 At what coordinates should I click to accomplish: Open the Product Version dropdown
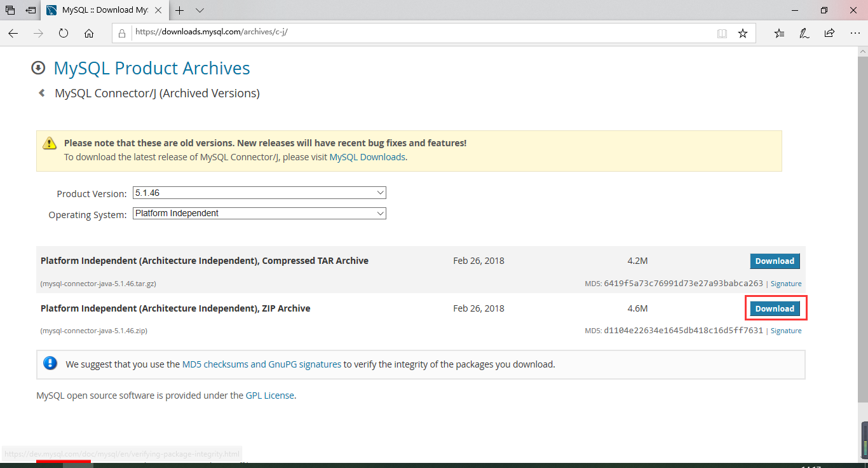(259, 193)
